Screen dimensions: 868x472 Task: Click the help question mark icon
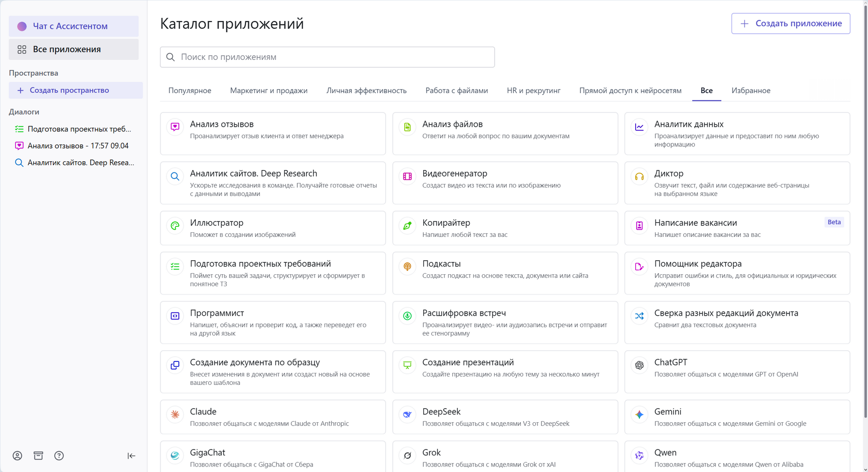point(59,456)
